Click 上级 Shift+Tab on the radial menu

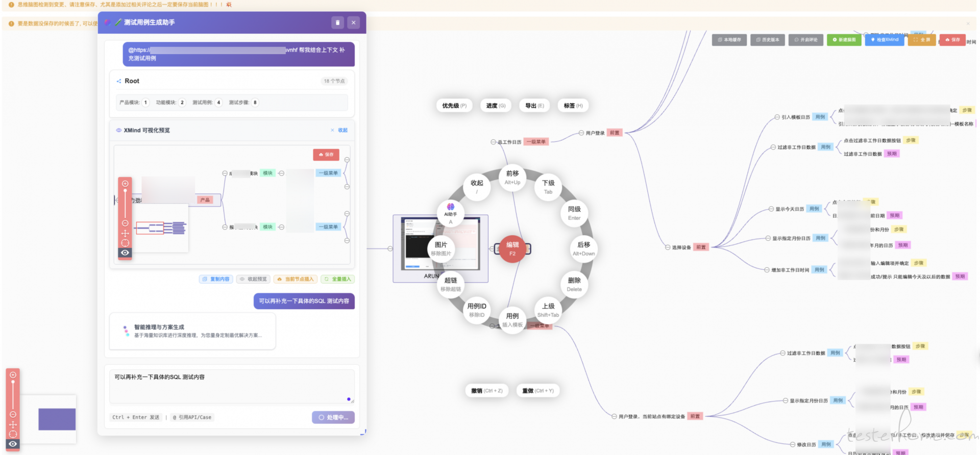point(548,310)
